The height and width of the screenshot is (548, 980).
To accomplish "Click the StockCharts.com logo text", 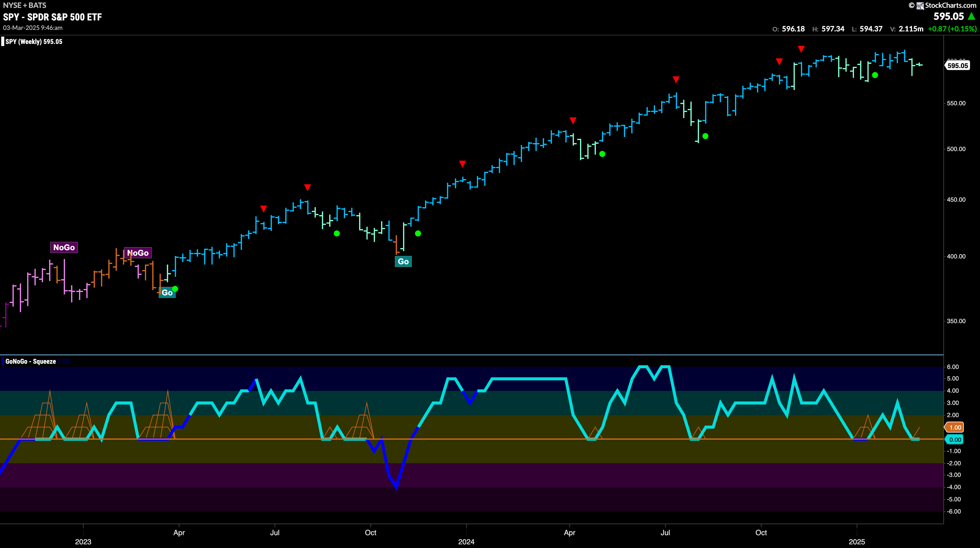I will coord(950,5).
